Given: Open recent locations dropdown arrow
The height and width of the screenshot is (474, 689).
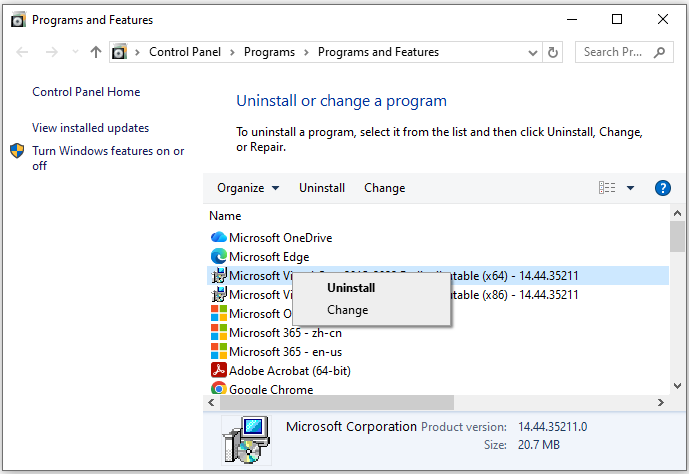Looking at the screenshot, I should pos(75,52).
